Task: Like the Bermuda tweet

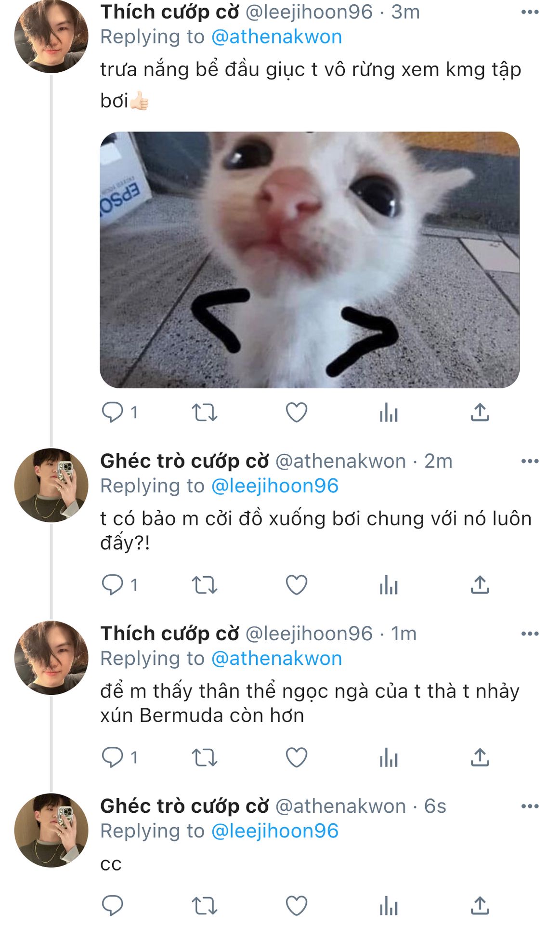Action: click(296, 758)
